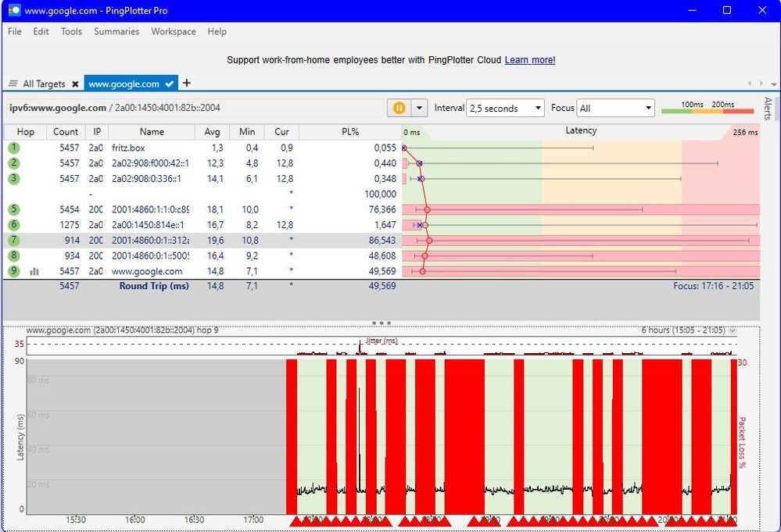Expand the 6 hours timeline range selector
The image size is (781, 532).
click(733, 330)
